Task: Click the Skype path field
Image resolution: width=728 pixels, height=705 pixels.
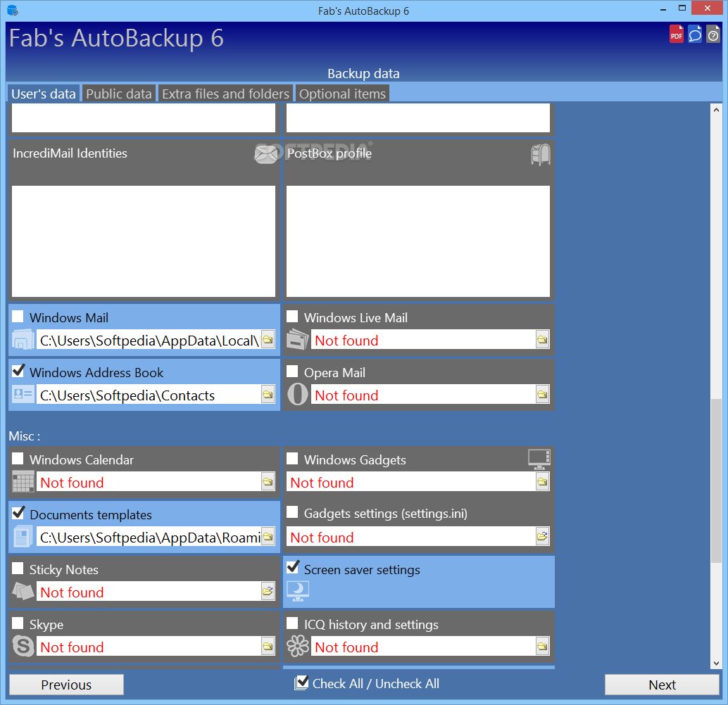Action: click(x=149, y=646)
